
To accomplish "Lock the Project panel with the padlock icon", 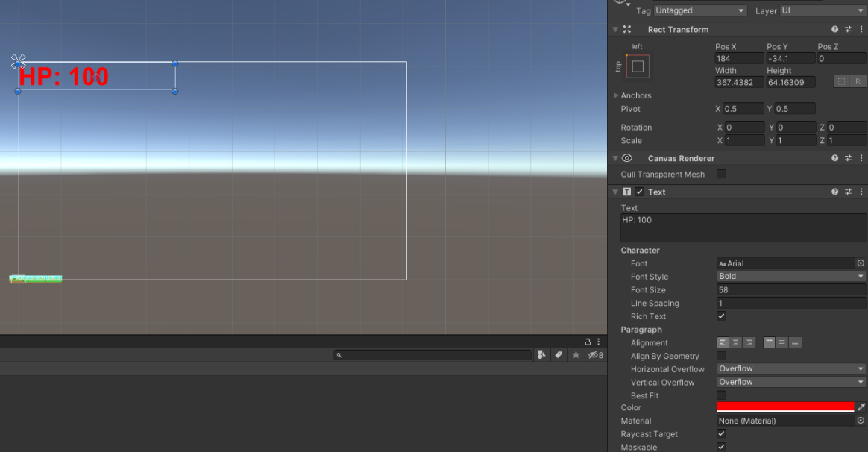I will point(588,341).
